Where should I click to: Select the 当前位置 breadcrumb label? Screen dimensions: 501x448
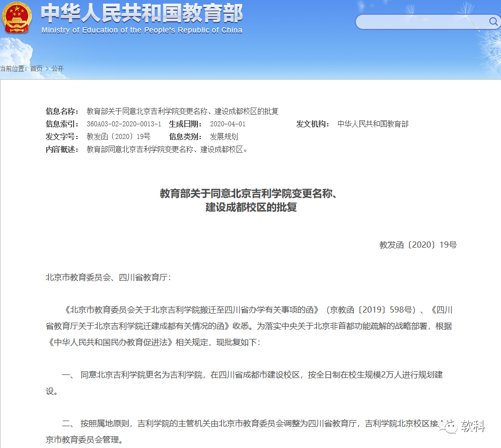(14, 68)
